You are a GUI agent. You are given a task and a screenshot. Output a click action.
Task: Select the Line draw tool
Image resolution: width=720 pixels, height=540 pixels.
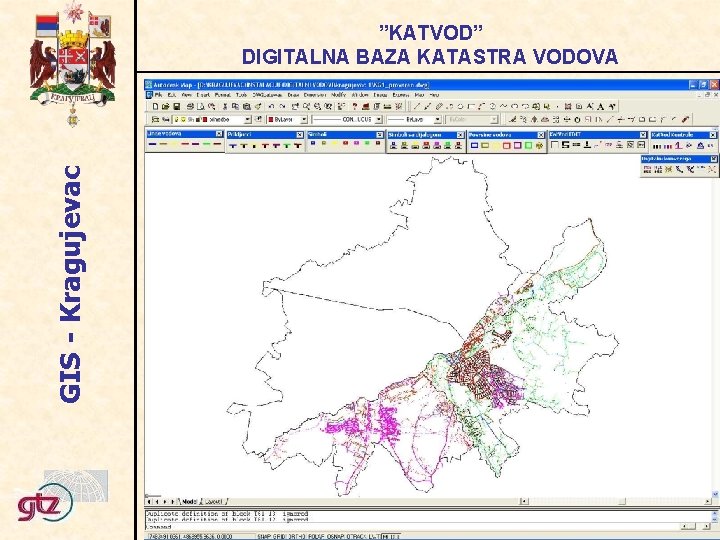[x=417, y=107]
